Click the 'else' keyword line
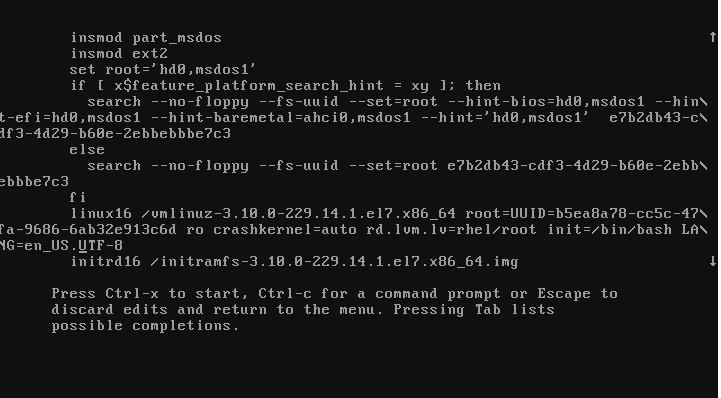The width and height of the screenshot is (721, 398). 87,150
